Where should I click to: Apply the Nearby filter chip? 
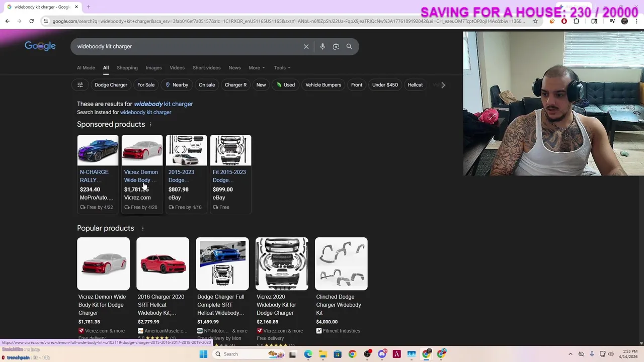coord(177,85)
